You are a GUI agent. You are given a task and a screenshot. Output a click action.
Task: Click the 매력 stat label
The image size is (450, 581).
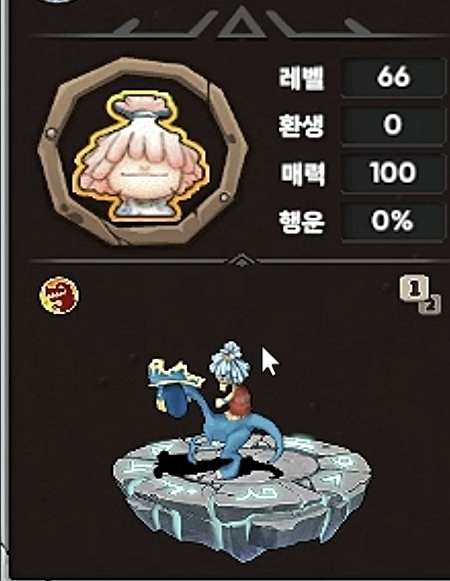click(303, 174)
